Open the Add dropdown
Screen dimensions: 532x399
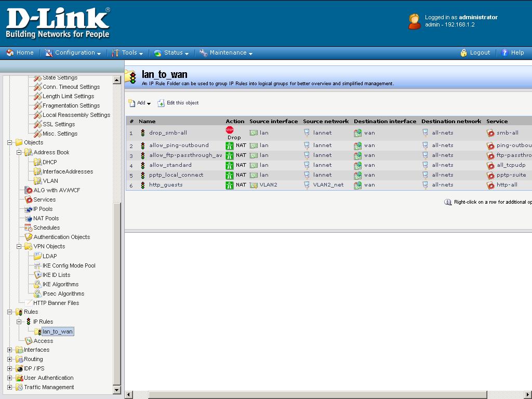(140, 103)
